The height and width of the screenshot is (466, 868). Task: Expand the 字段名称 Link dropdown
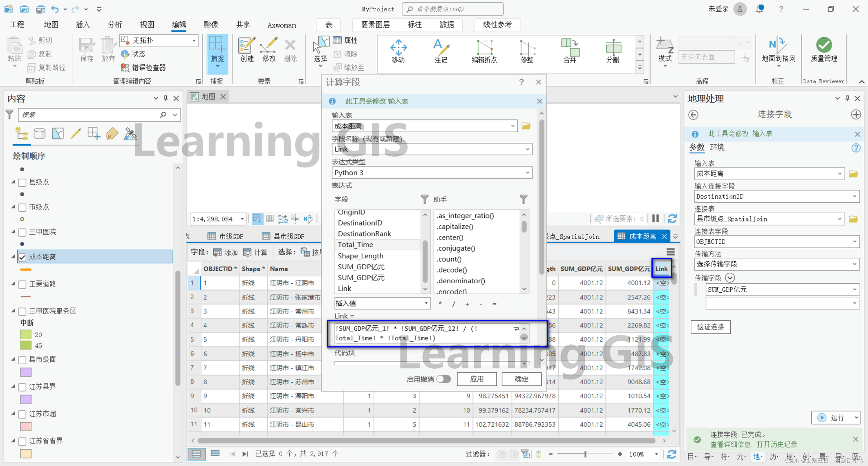(x=527, y=149)
